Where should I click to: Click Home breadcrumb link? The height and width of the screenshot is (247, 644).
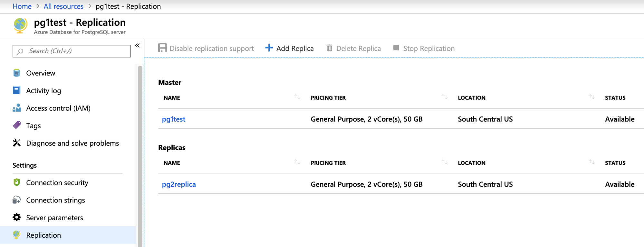(22, 6)
